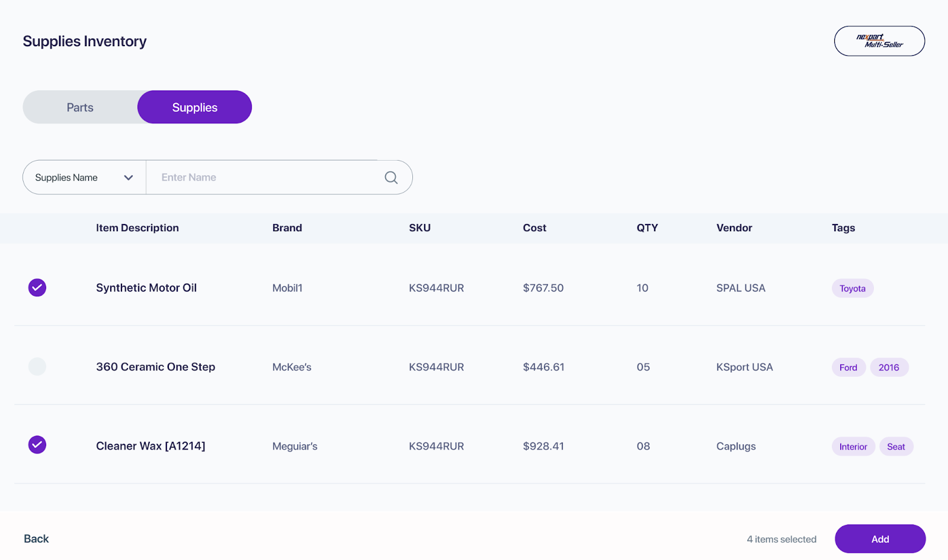Click the KSport USA vendor cell
The width and height of the screenshot is (948, 560).
coord(745,367)
